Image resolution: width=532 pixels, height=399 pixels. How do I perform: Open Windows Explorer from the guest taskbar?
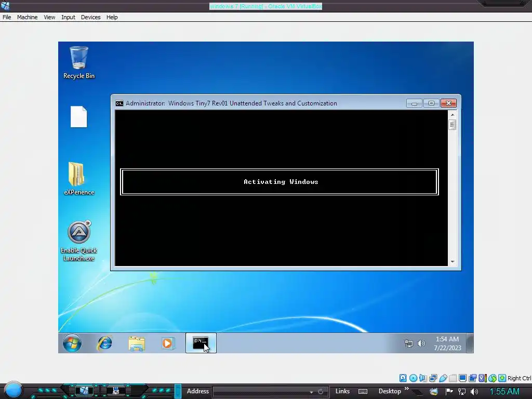pos(137,343)
